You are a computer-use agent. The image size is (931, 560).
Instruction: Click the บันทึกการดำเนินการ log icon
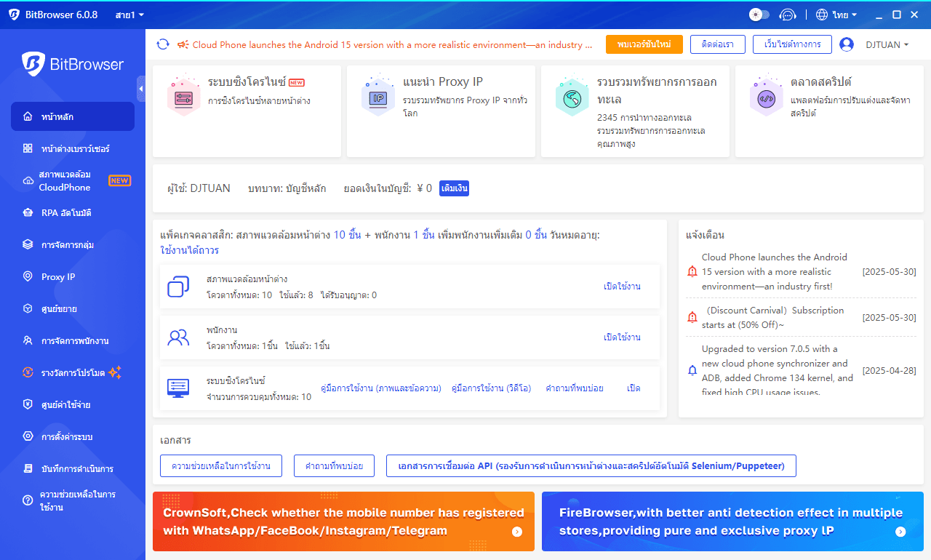pyautogui.click(x=28, y=468)
